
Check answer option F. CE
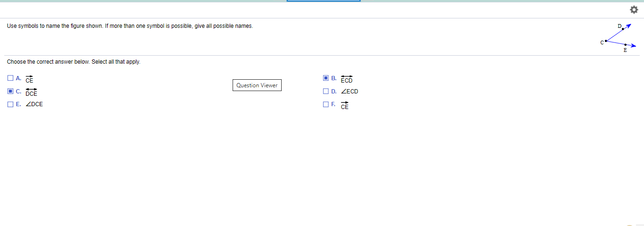[x=326, y=104]
